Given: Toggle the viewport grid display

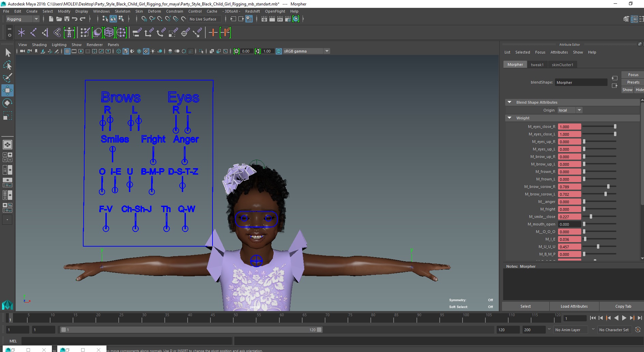Looking at the screenshot, I should pos(67,51).
